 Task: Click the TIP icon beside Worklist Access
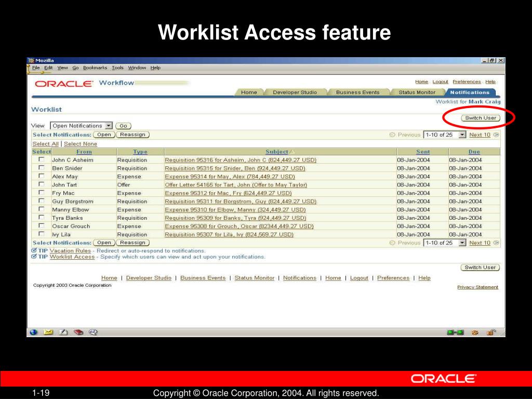tap(34, 257)
